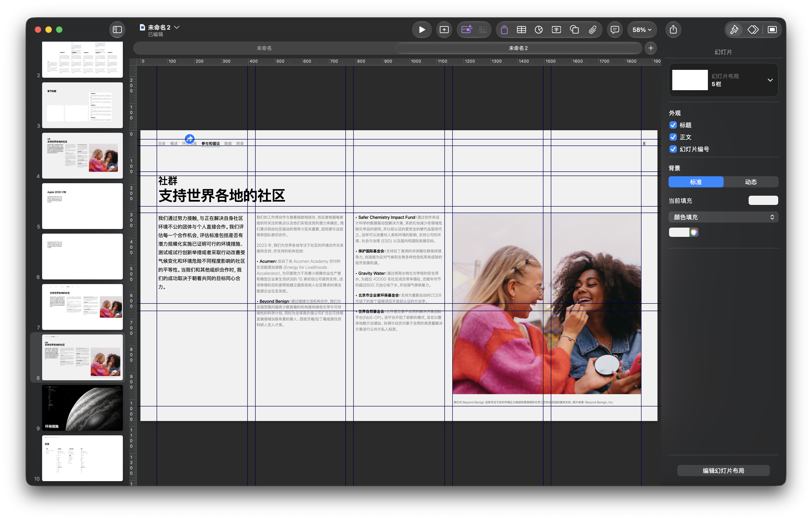812x520 pixels.
Task: Select slide 2 thumbnail
Action: [x=82, y=60]
